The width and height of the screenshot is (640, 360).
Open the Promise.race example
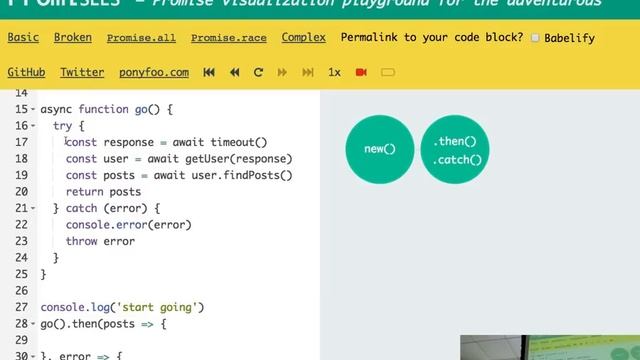229,38
